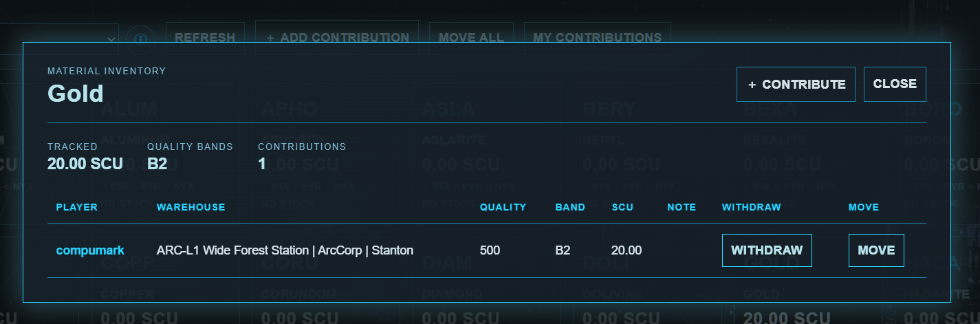This screenshot has width=980, height=324.
Task: Open the dropdown chevron at the top left
Action: coord(111,39)
